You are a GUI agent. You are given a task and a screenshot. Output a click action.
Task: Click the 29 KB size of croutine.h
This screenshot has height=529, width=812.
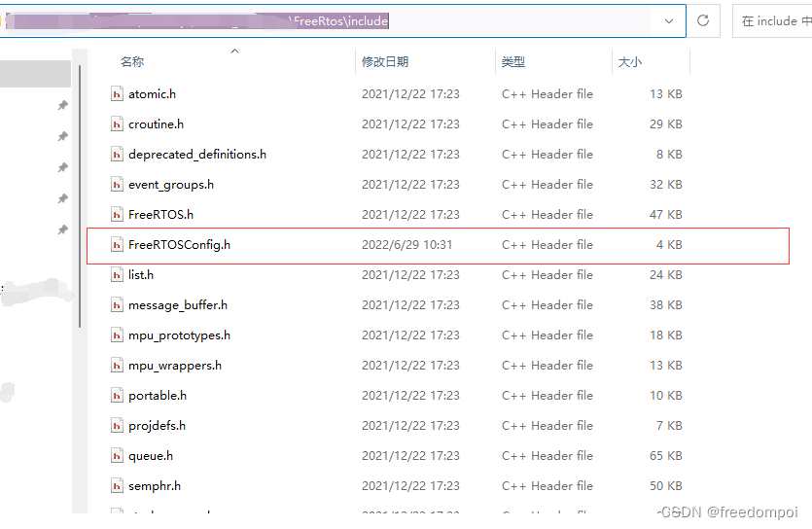tap(666, 124)
